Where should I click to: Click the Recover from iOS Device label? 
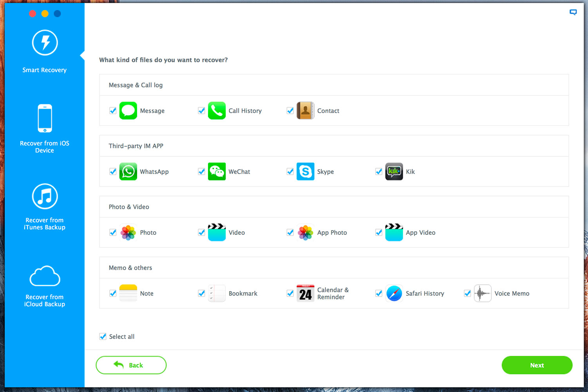[x=45, y=147]
